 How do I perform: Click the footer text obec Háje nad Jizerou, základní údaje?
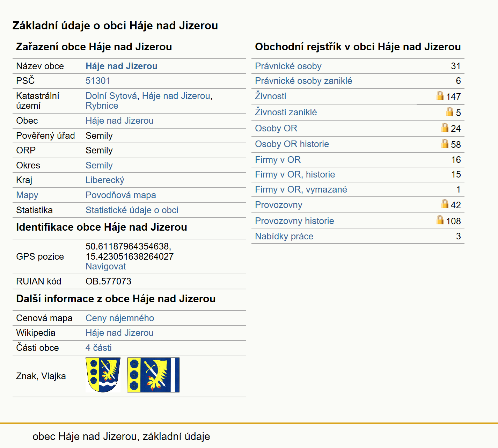coord(121,436)
